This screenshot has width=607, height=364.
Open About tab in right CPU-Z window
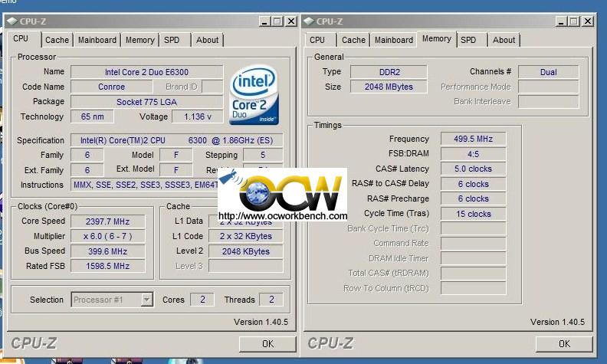504,40
